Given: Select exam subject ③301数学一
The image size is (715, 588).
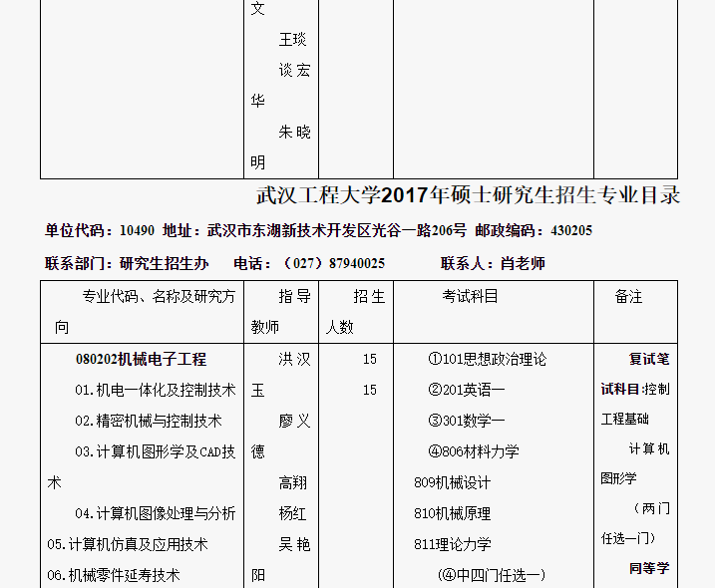Looking at the screenshot, I should pyautogui.click(x=466, y=421).
